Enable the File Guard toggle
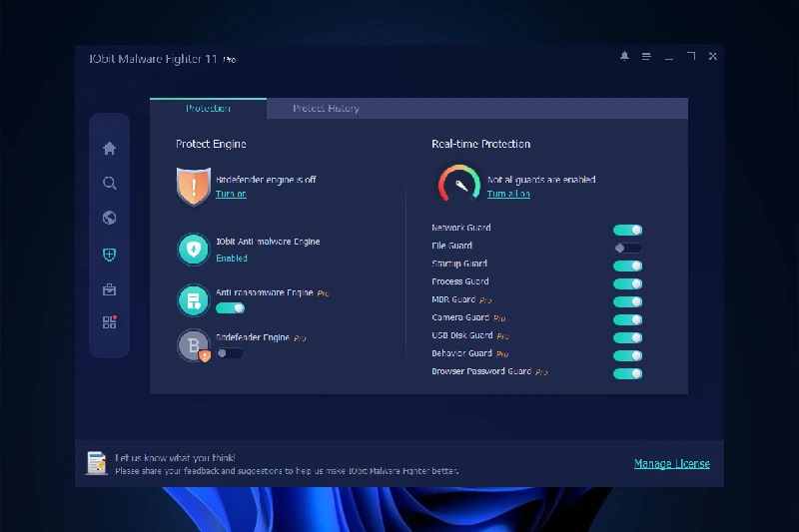Viewport: 799px width, 532px height. 627,248
